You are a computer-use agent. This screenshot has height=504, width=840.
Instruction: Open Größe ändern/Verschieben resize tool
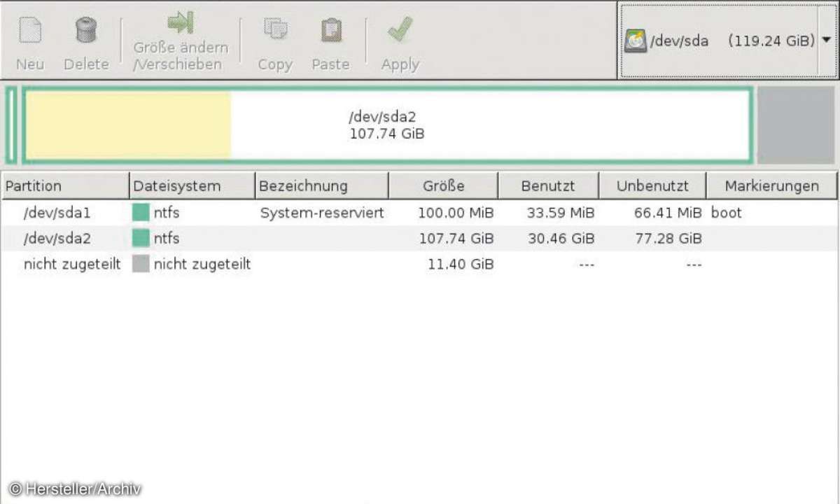click(181, 22)
